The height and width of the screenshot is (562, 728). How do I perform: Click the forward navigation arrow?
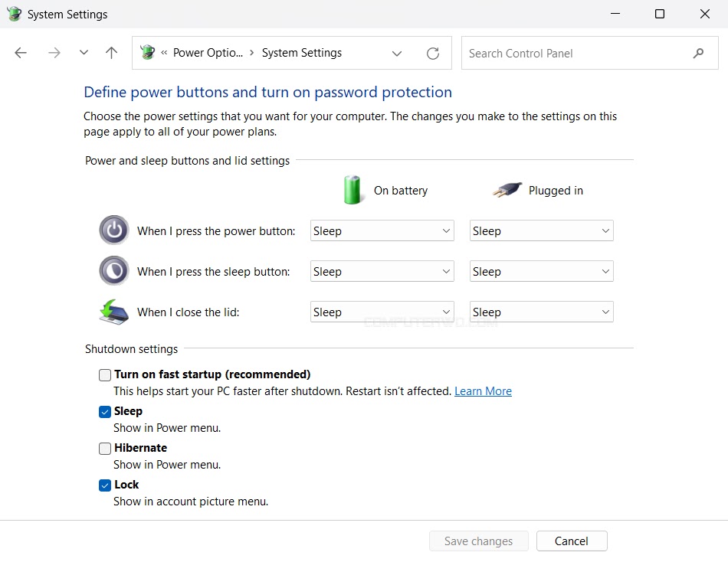(x=54, y=53)
